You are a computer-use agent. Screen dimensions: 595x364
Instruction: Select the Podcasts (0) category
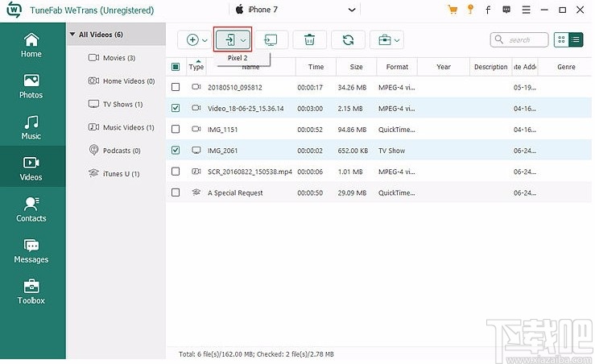(x=116, y=151)
